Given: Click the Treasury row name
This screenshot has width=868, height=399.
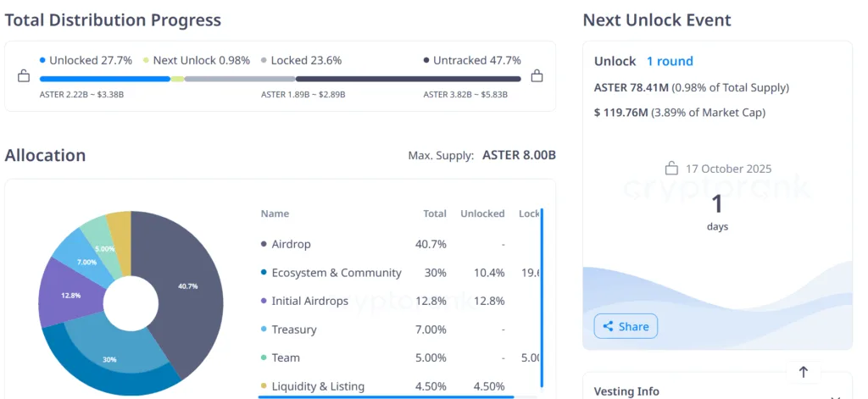Looking at the screenshot, I should pos(294,330).
